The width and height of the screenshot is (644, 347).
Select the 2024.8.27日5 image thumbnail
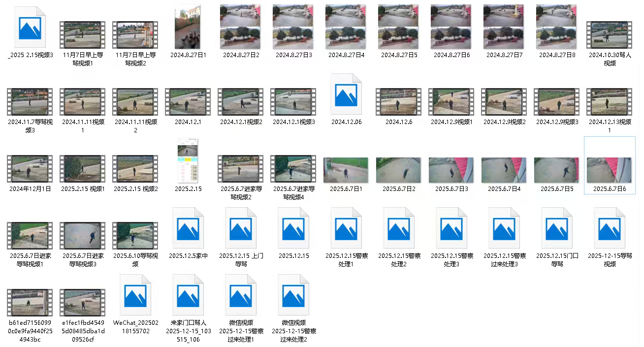point(399,27)
